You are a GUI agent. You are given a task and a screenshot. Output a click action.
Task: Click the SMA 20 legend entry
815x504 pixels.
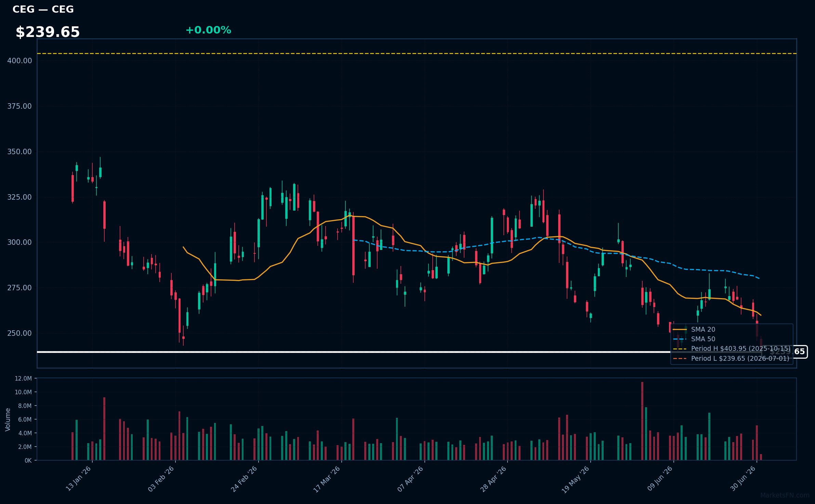pos(703,329)
